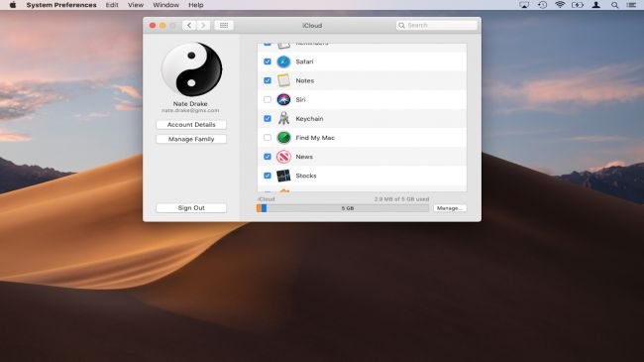Click the News app icon
The height and width of the screenshot is (362, 644).
[283, 157]
